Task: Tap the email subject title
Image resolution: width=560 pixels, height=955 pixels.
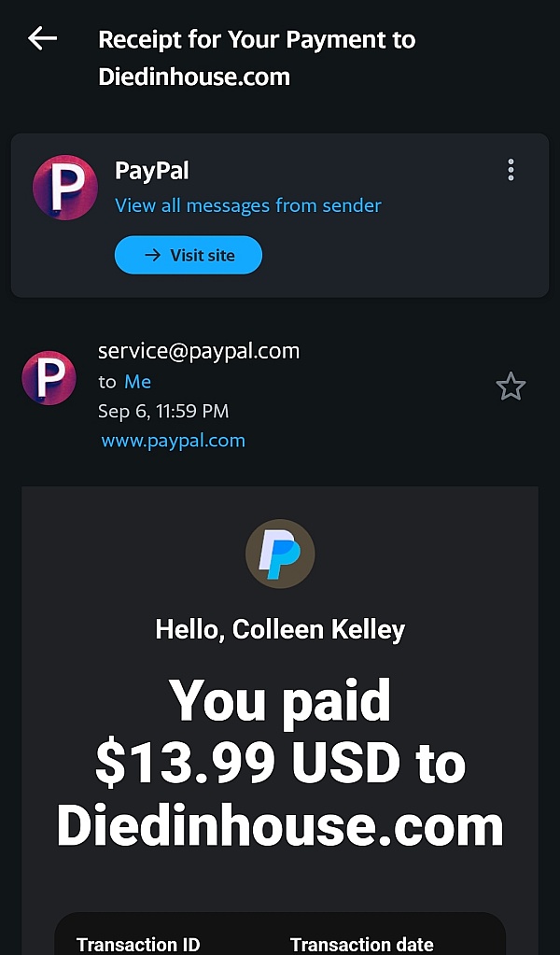Action: (x=257, y=58)
